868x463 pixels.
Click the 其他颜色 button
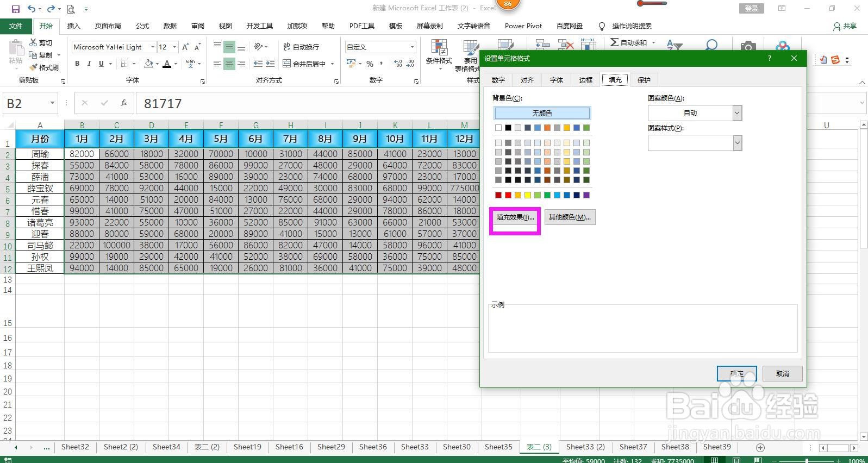[x=570, y=217]
